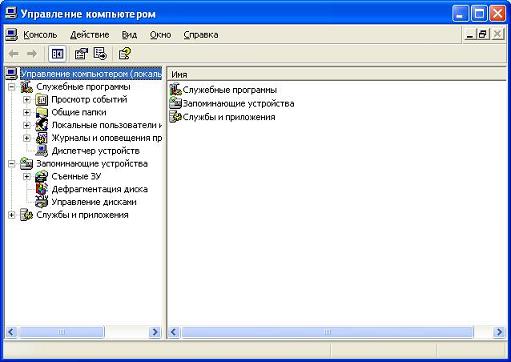The height and width of the screenshot is (362, 511).
Task: Open the Справка menu
Action: tap(201, 35)
